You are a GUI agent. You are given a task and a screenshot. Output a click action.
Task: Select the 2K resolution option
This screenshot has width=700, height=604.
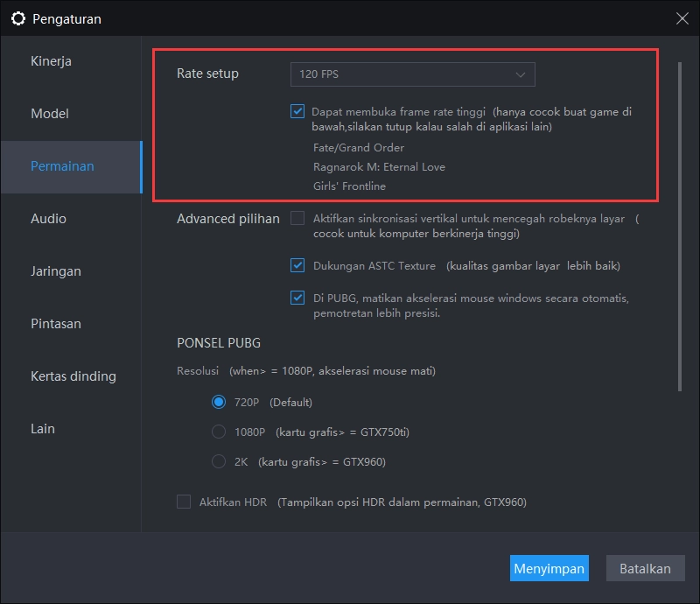tap(219, 461)
